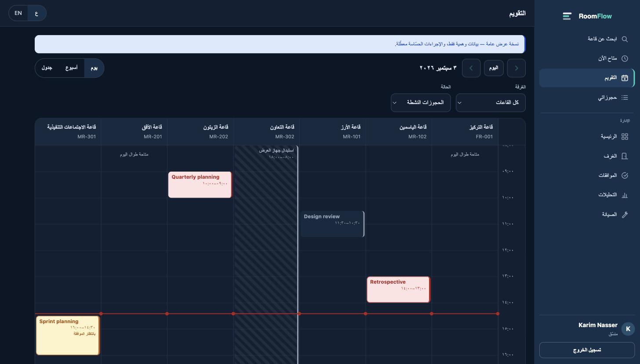
Task: Open الموافقات in sidebar
Action: point(587,176)
